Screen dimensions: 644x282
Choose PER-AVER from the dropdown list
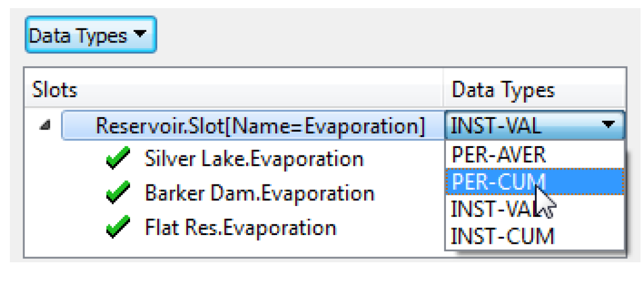click(499, 154)
